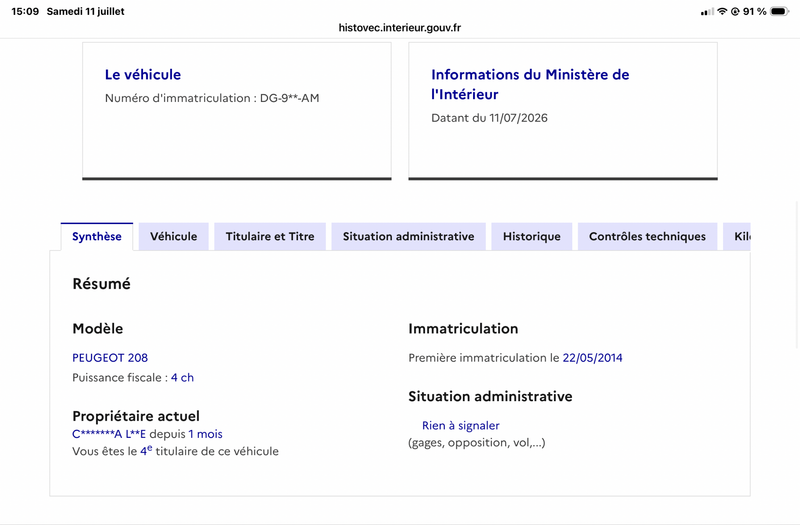The width and height of the screenshot is (800, 525).
Task: Show the Contrôles techniques tab
Action: coord(647,237)
